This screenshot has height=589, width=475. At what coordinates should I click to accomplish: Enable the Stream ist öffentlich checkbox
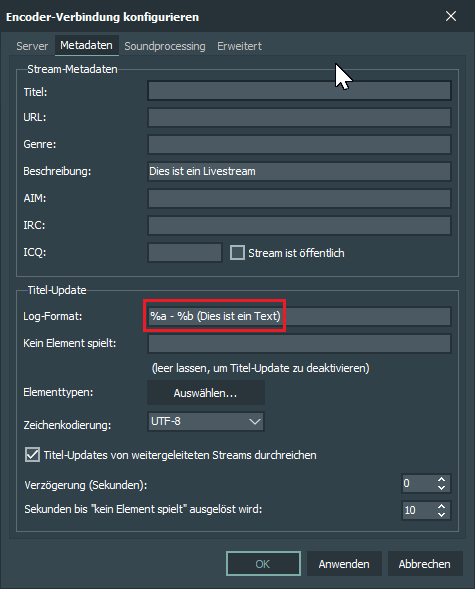tap(237, 253)
